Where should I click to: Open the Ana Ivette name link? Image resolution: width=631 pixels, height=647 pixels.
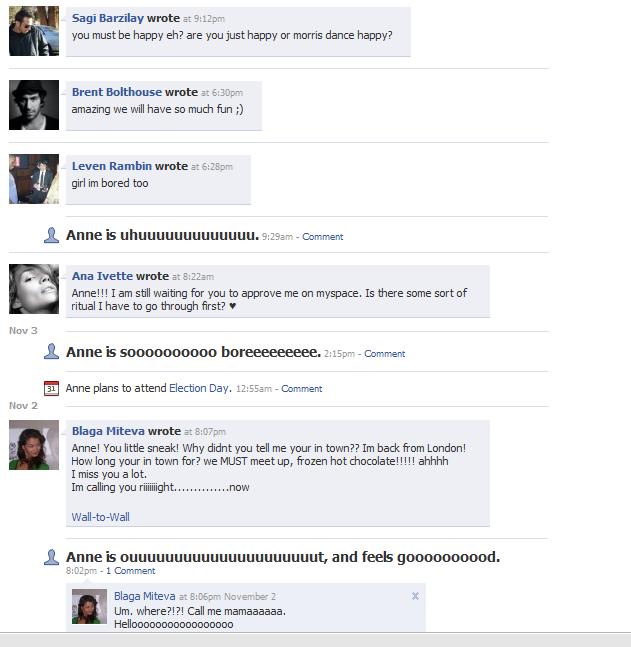pos(102,276)
